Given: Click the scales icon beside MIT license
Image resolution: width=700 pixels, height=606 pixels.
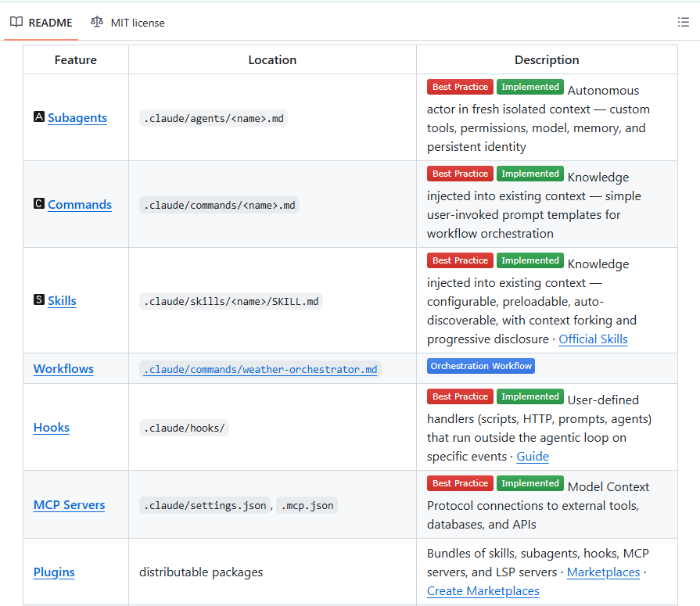Looking at the screenshot, I should pyautogui.click(x=97, y=22).
